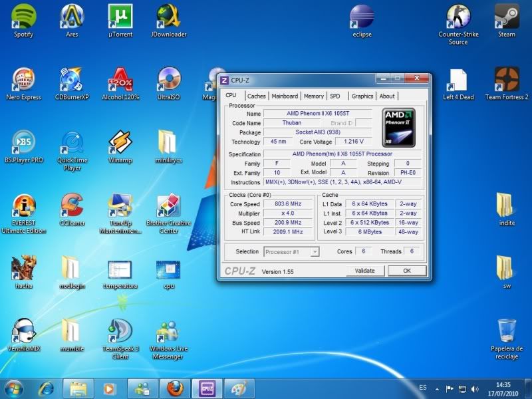This screenshot has height=399, width=532.
Task: Open Windows Explorer from the taskbar
Action: point(78,389)
